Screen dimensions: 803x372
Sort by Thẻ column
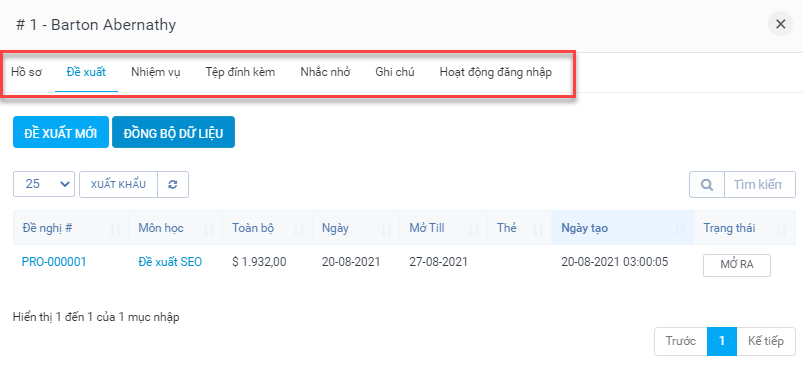coord(519,228)
